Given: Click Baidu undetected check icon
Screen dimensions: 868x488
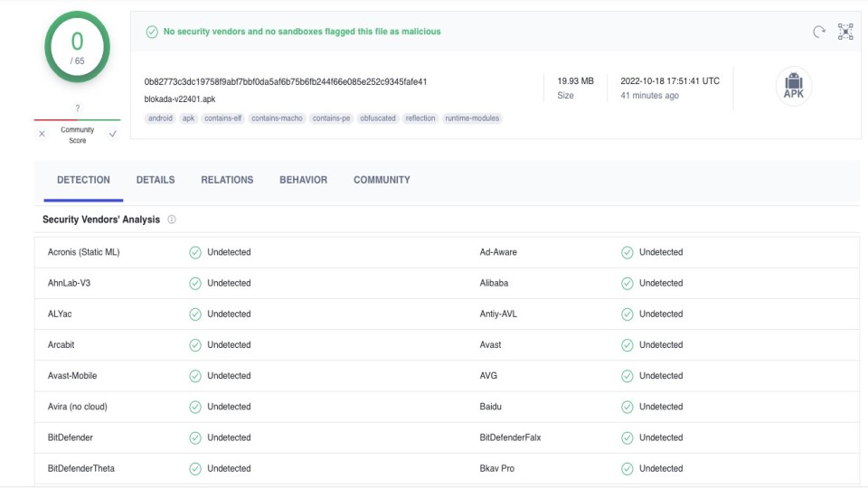Looking at the screenshot, I should (627, 408).
